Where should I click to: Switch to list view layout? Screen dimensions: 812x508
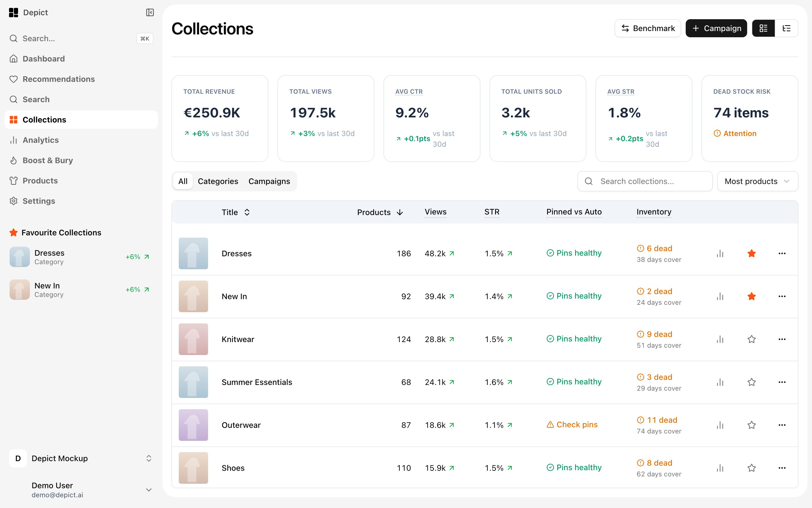pos(786,28)
